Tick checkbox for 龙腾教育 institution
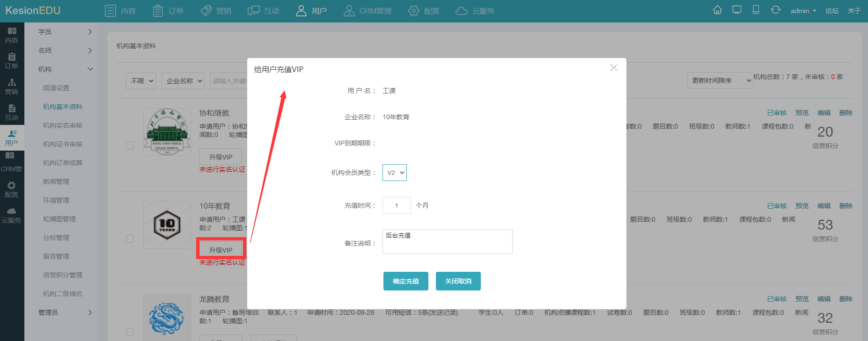The height and width of the screenshot is (341, 868). coord(130,332)
